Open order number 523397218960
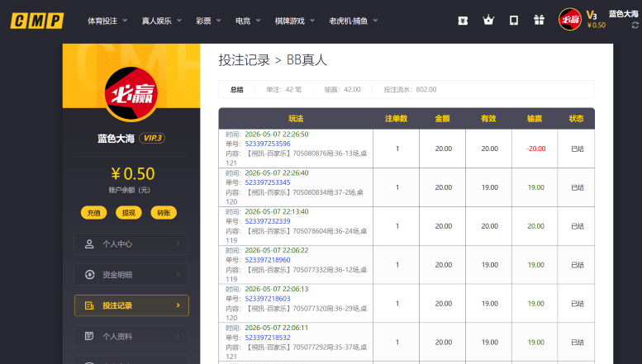Screen dimensions: 642x364 [268, 260]
